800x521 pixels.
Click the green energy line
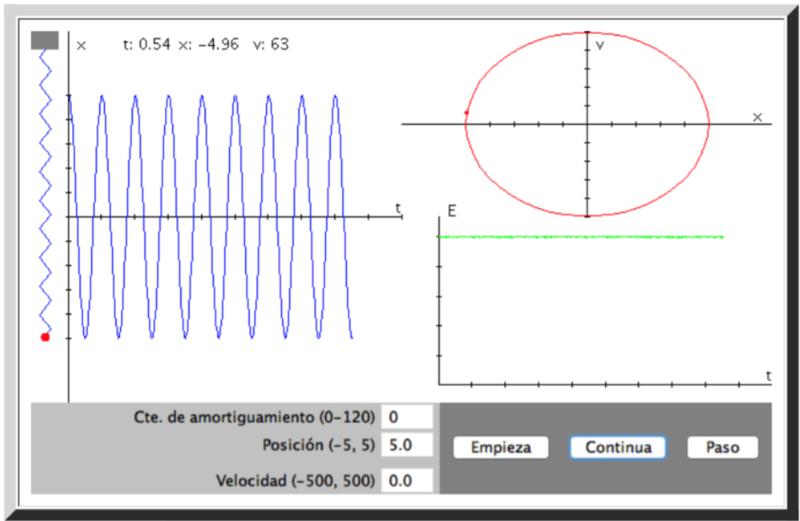coord(580,237)
